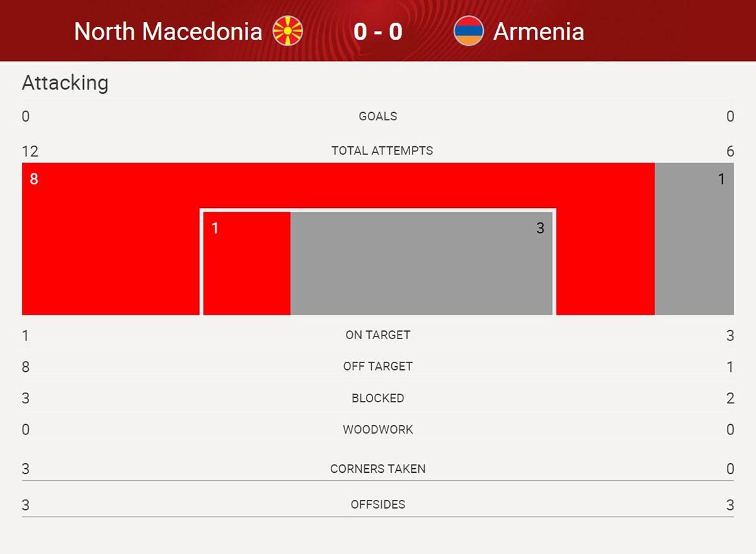The width and height of the screenshot is (756, 554).
Task: Click North Macedonia's total attempts value 12
Action: pyautogui.click(x=30, y=151)
